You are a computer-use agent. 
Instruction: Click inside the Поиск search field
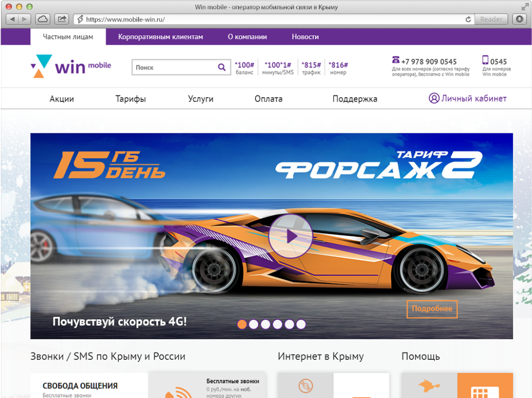[170, 67]
